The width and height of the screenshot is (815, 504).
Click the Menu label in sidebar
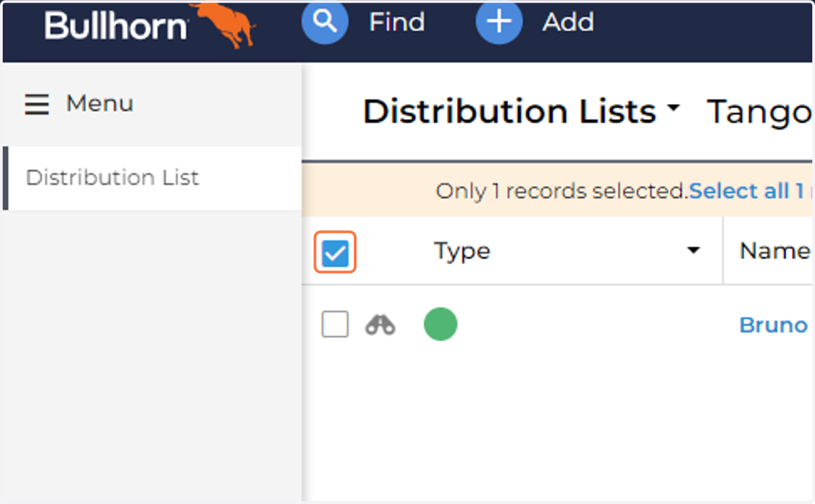pos(99,104)
